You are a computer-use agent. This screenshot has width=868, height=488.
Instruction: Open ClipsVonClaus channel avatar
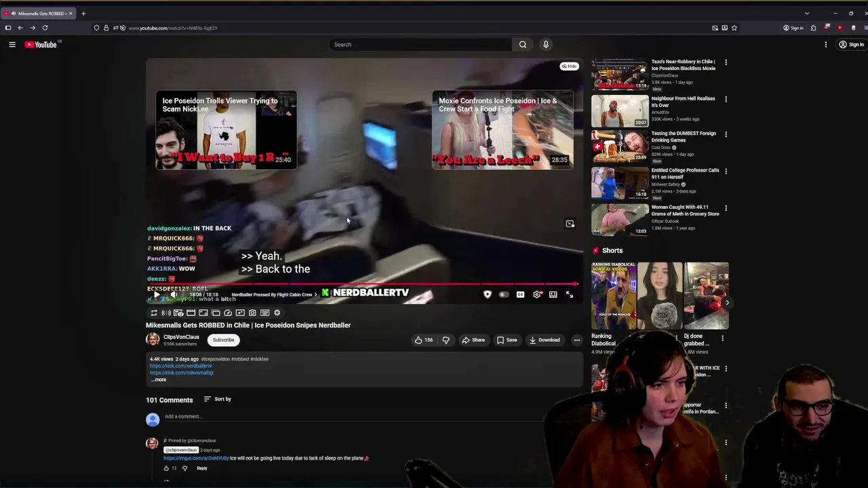pyautogui.click(x=153, y=340)
